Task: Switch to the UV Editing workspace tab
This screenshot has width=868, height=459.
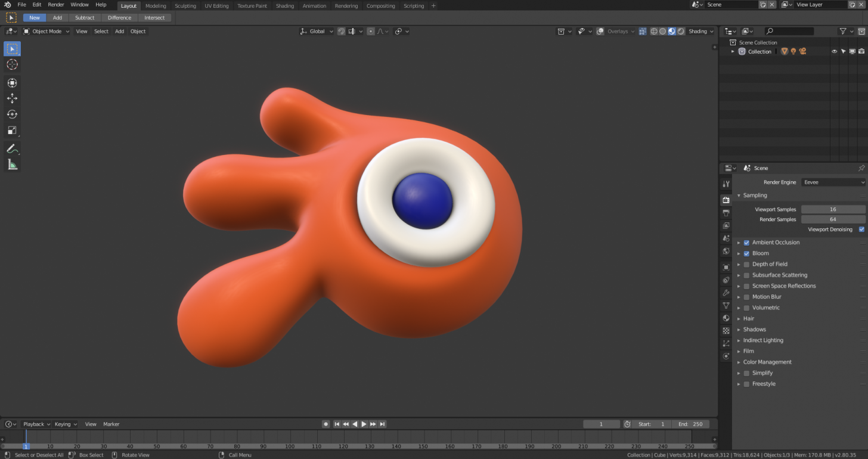Action: pos(216,6)
